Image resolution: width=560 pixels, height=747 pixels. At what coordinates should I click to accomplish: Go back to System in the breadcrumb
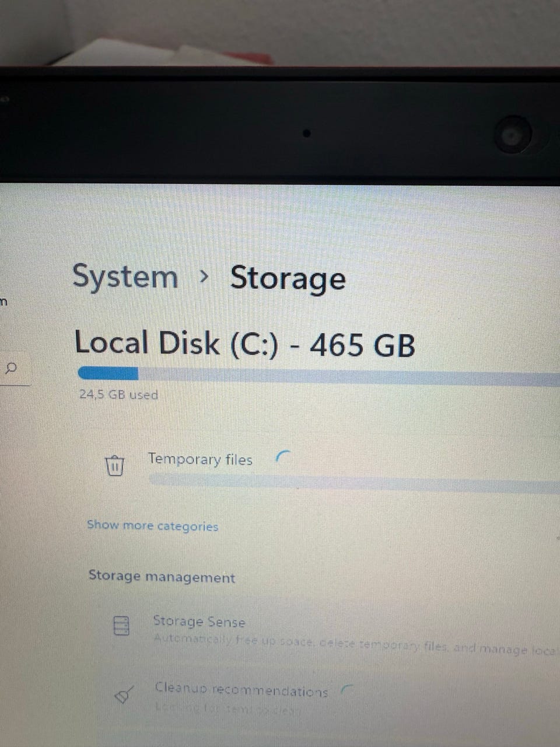[125, 276]
